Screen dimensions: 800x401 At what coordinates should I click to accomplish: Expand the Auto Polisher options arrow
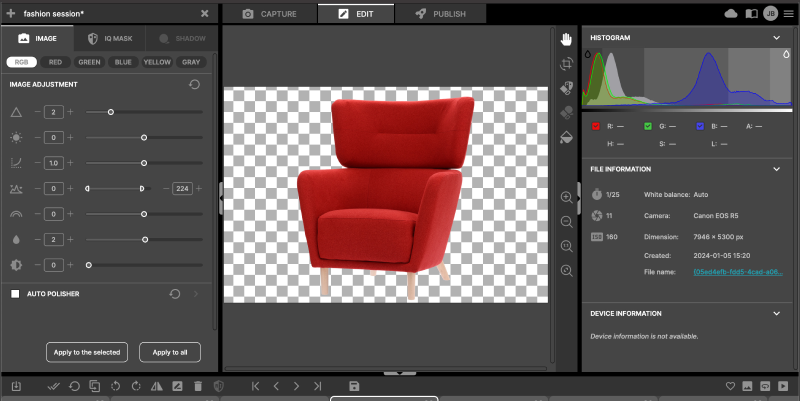click(196, 294)
